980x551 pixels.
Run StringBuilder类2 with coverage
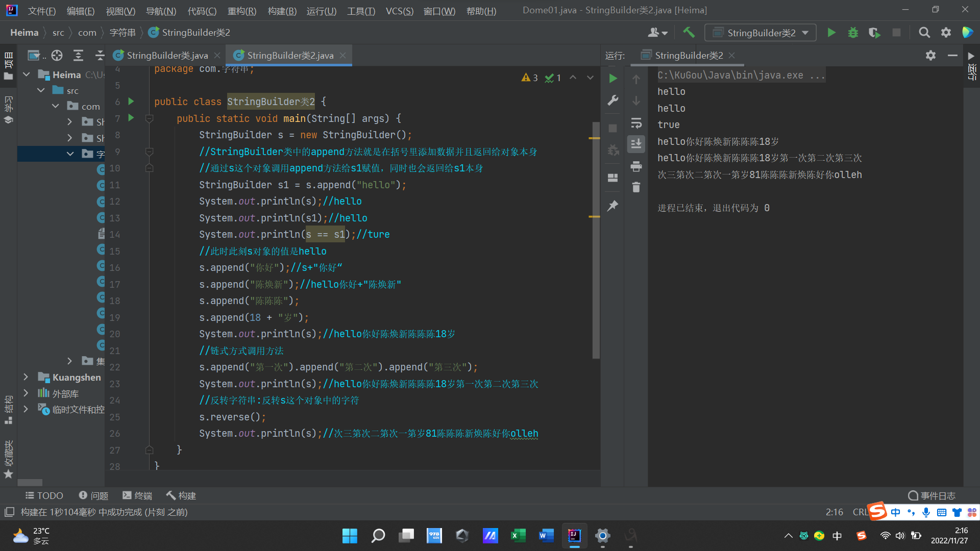pyautogui.click(x=874, y=32)
